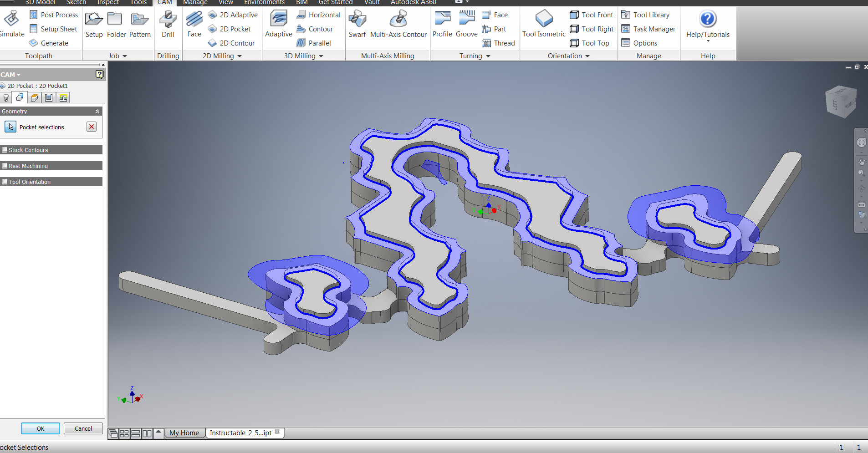Viewport: 868px width, 453px height.
Task: Click the Setup job icon
Action: [94, 19]
